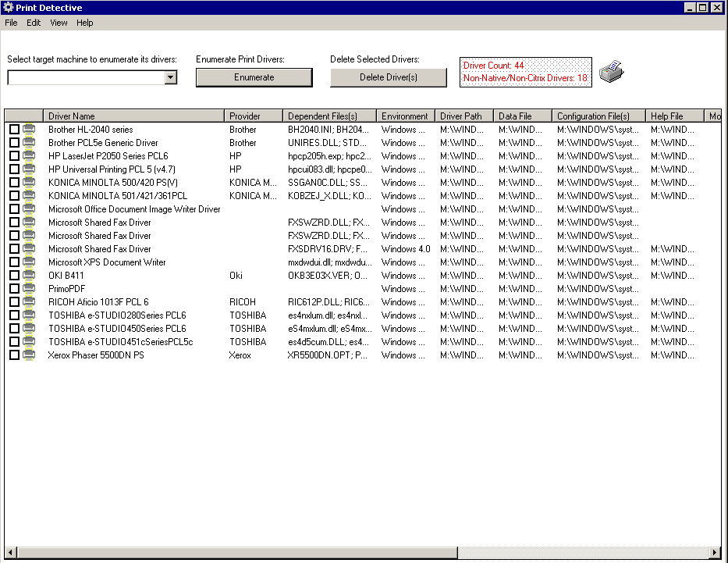Tick checkbox for HP Universal Printing PCL 5
This screenshot has width=728, height=563.
[14, 169]
